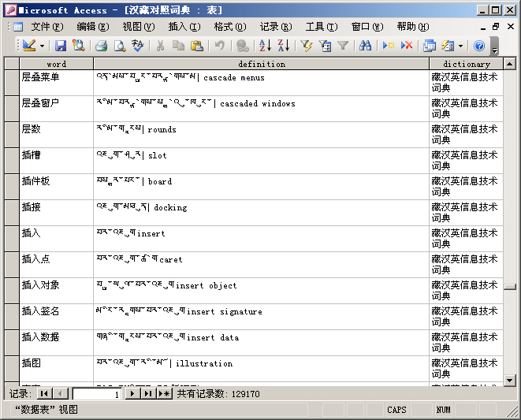The height and width of the screenshot is (420, 521).
Task: Open the View button dropdown arrow
Action: tap(43, 46)
